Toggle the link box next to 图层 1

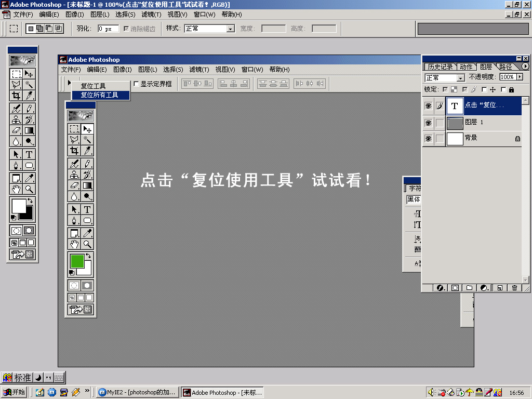click(440, 123)
